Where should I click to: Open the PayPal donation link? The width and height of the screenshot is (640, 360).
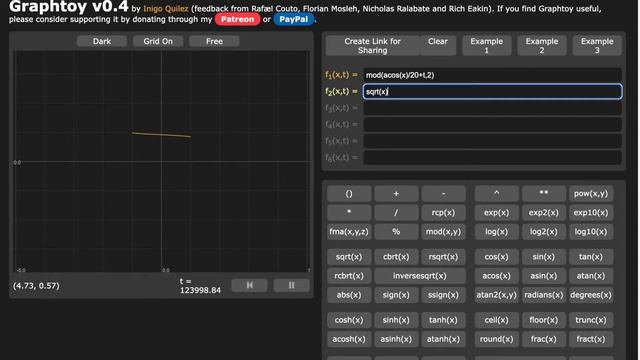(x=293, y=19)
